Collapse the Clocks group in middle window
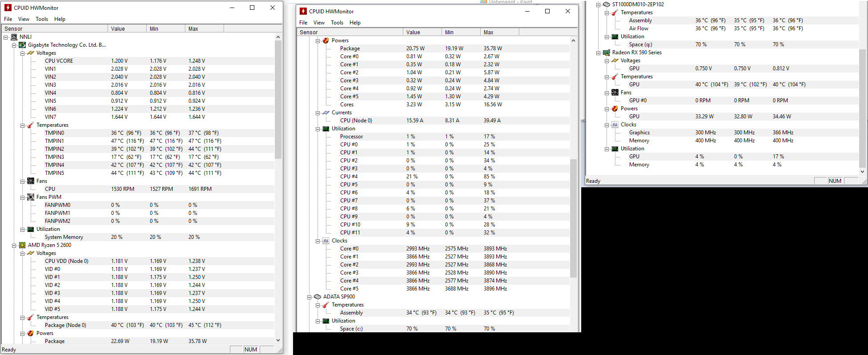The height and width of the screenshot is (355, 868). tap(318, 241)
